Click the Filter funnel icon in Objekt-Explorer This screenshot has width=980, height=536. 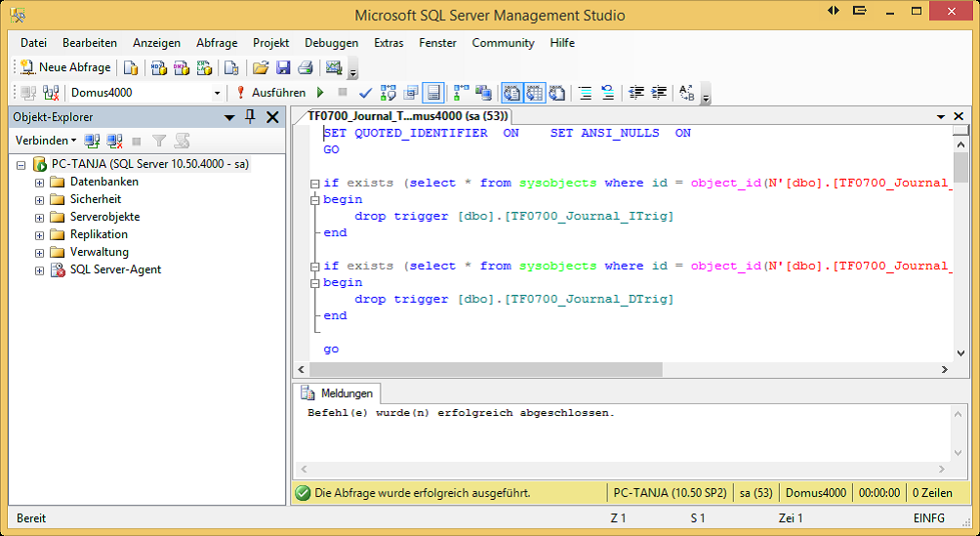click(x=159, y=142)
